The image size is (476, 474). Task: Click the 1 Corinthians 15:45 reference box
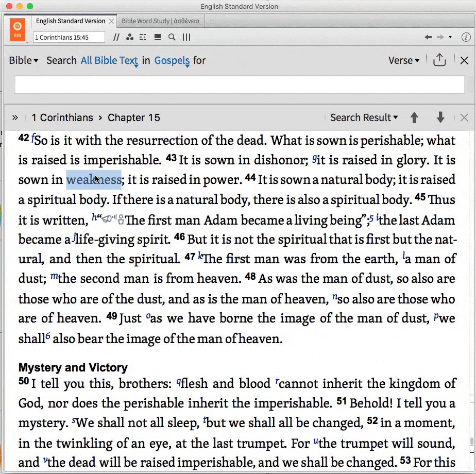69,37
